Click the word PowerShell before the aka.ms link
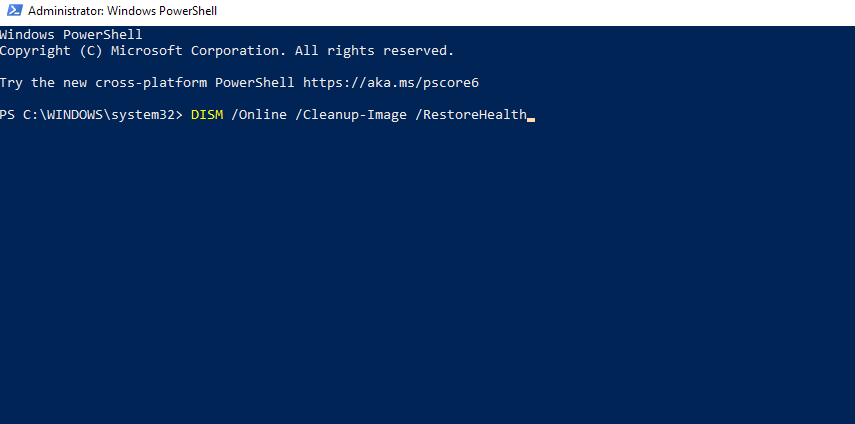Screen dimensions: 855x424 [x=255, y=83]
